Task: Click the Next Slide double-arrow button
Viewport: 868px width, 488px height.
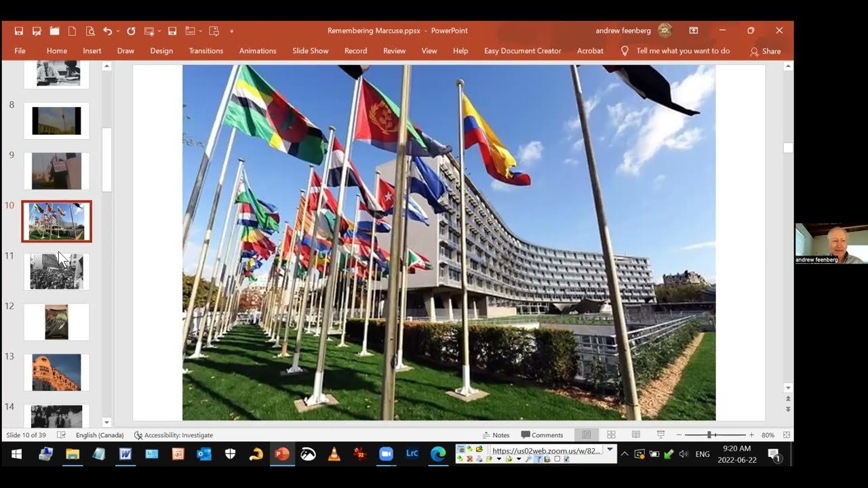Action: pyautogui.click(x=787, y=409)
